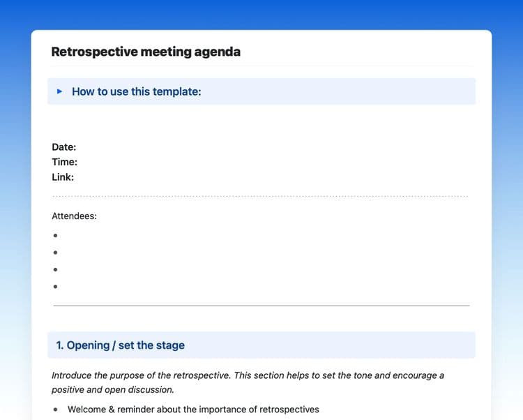The height and width of the screenshot is (420, 523).
Task: Click the "Welcome & reminder" bullet text
Action: click(x=192, y=410)
